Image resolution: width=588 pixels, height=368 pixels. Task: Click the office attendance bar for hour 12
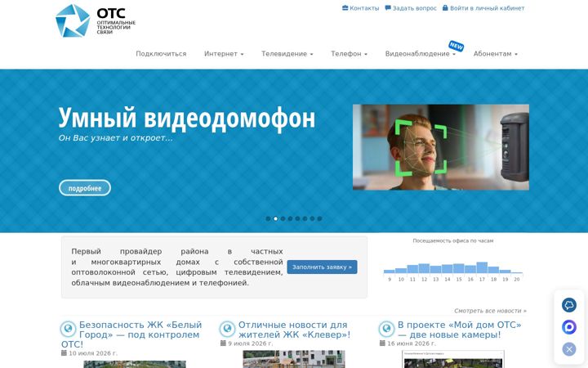point(424,268)
